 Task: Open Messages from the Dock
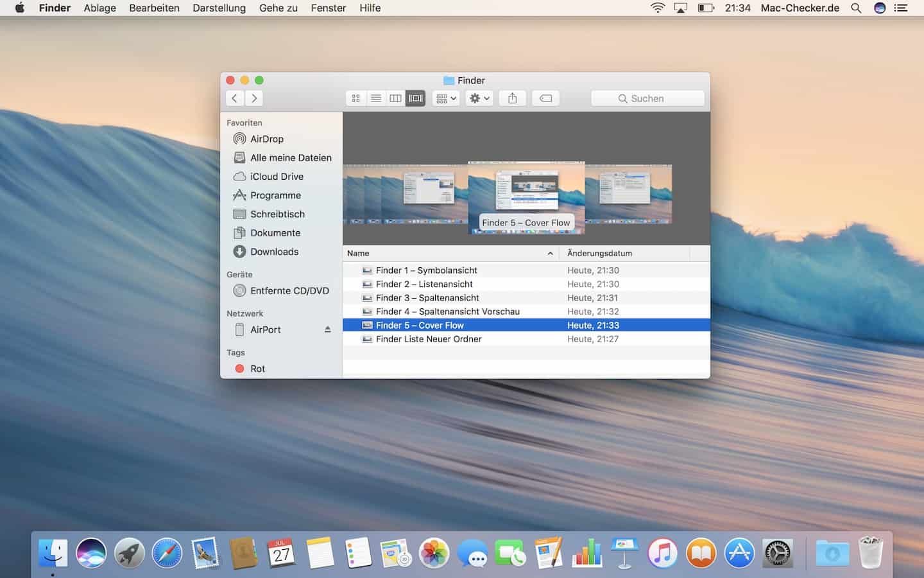[473, 553]
